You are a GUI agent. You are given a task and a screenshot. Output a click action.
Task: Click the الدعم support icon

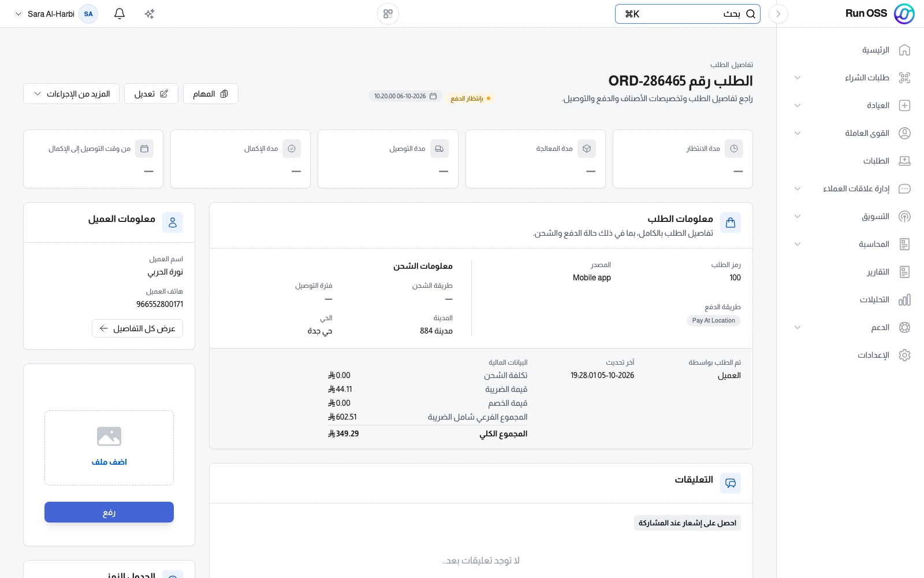pos(904,328)
